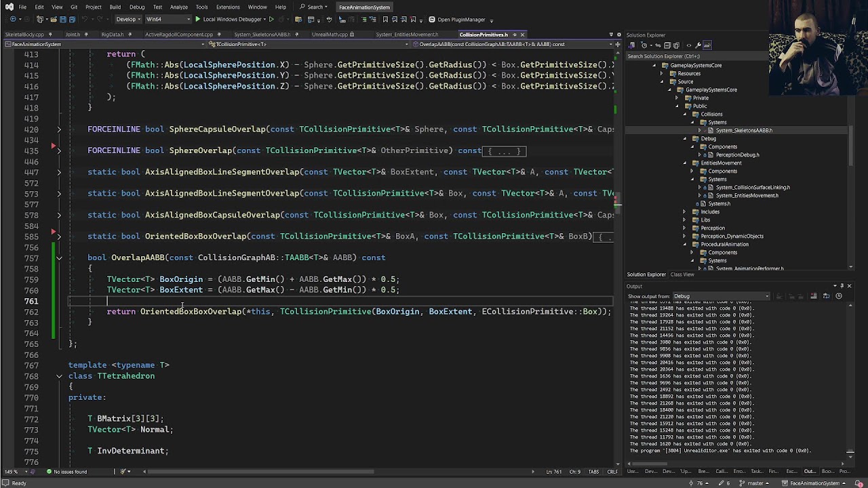868x488 pixels.
Task: Switch to UnrealMath.cpp tab
Action: tap(330, 35)
